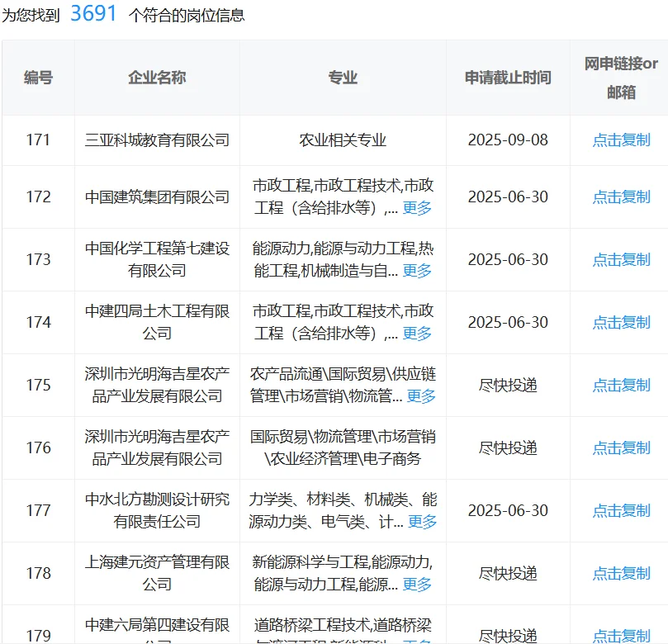Image resolution: width=668 pixels, height=644 pixels.
Task: Copy application link for row 176
Action: (621, 447)
